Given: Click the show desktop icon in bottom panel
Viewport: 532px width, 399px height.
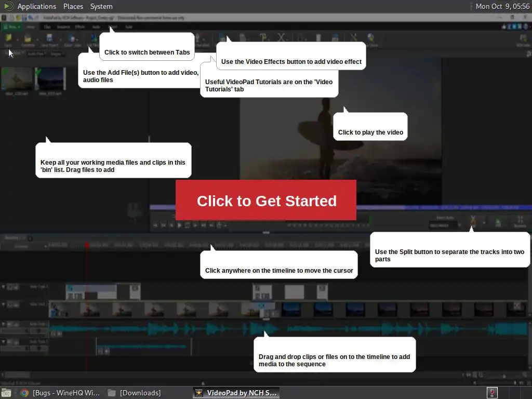Looking at the screenshot, I should pyautogui.click(x=6, y=393).
